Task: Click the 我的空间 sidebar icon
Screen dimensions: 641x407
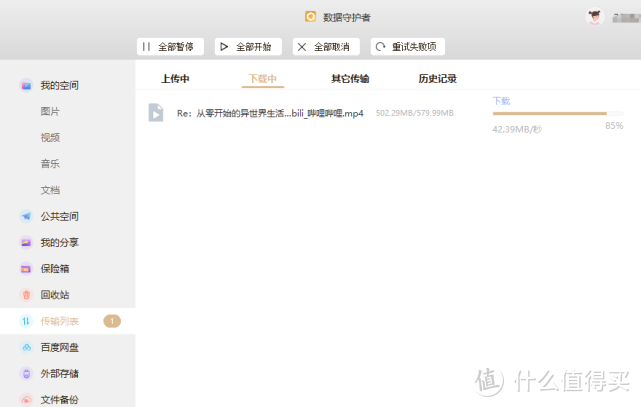Action: 26,85
